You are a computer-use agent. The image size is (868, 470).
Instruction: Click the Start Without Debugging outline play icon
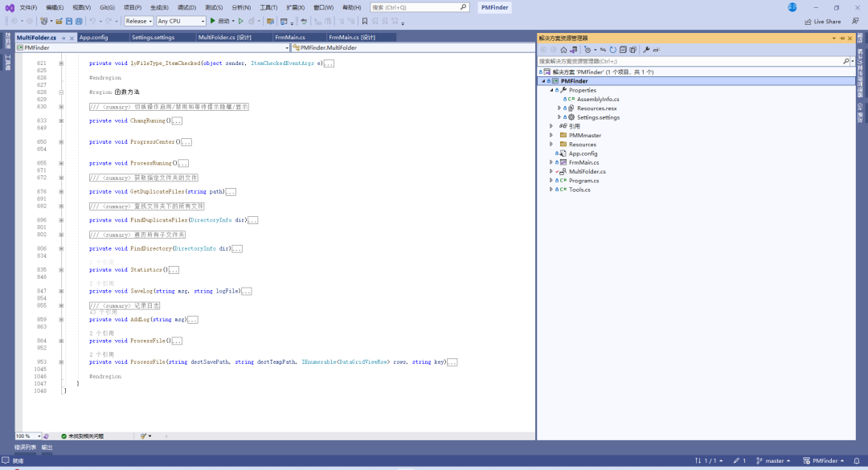tap(241, 21)
